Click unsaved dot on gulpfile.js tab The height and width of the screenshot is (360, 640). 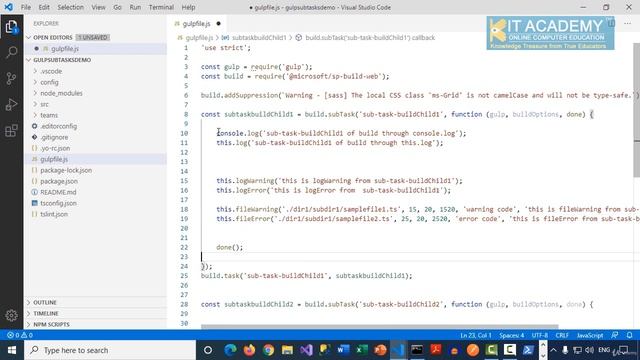[x=218, y=24]
